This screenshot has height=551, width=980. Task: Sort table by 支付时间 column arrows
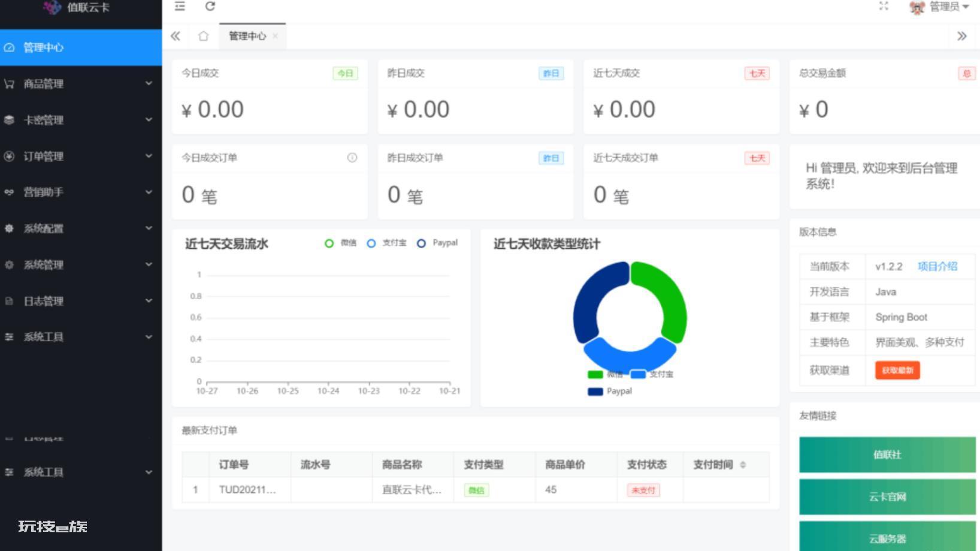pos(743,465)
